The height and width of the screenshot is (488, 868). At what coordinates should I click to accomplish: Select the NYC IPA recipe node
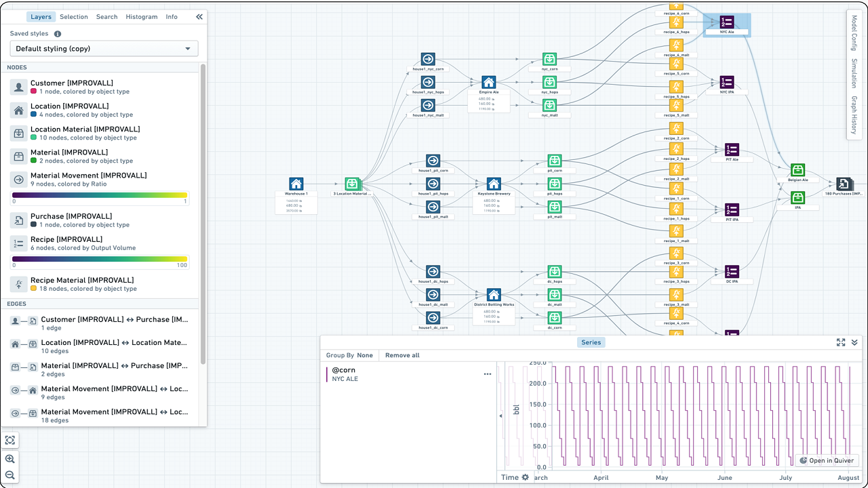pyautogui.click(x=727, y=82)
